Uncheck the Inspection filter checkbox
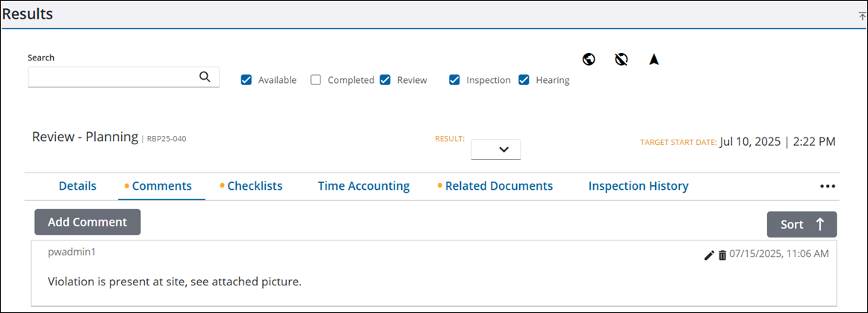 point(455,80)
